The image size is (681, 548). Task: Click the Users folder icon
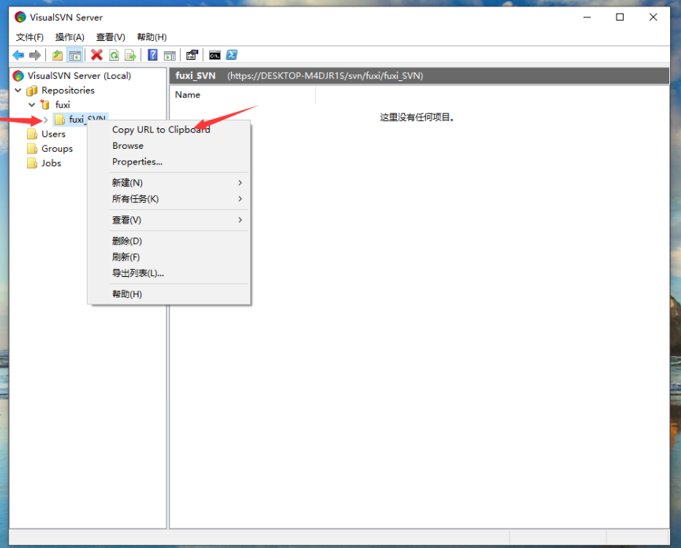point(32,134)
